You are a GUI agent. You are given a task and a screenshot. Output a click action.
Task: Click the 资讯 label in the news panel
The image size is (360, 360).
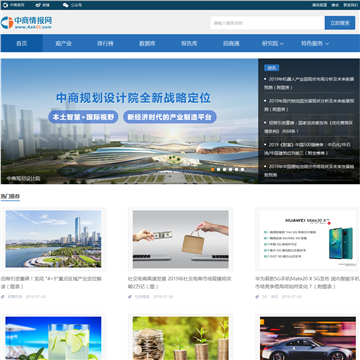[272, 68]
